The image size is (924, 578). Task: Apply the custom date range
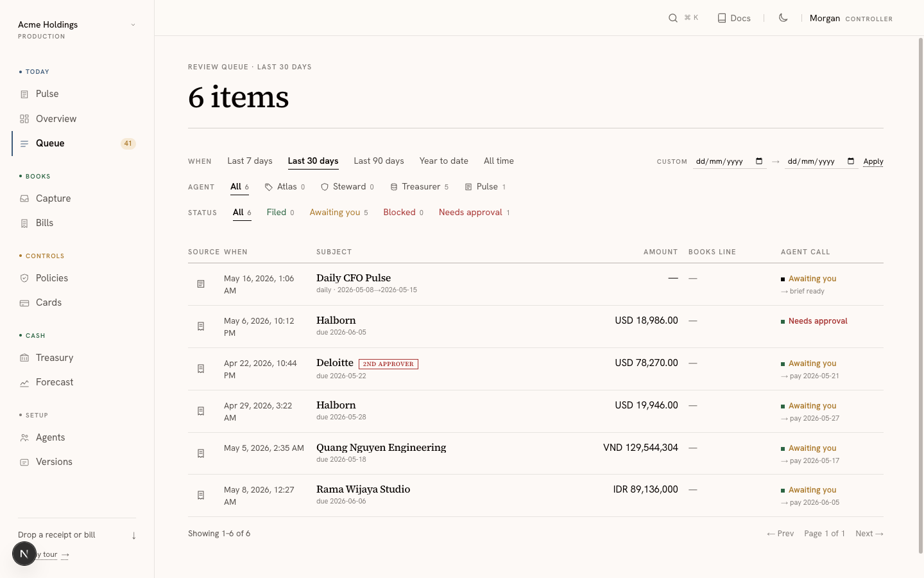pos(873,161)
